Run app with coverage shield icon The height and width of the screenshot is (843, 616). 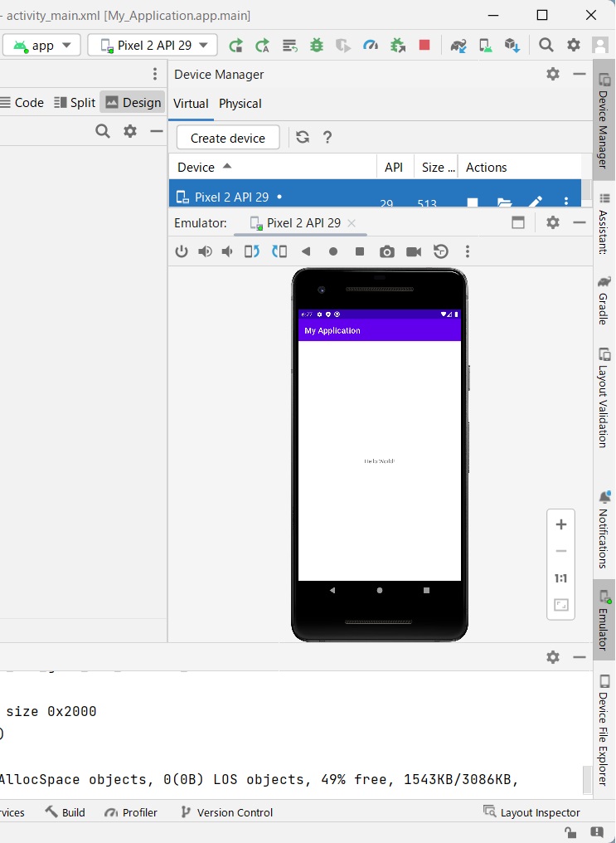[x=342, y=46]
